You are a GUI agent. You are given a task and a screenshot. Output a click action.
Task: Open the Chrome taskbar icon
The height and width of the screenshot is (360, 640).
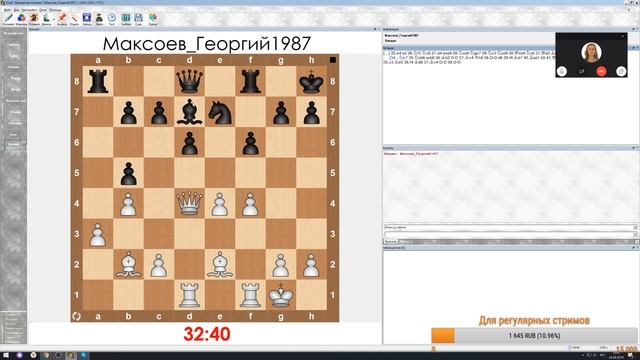pyautogui.click(x=46, y=356)
